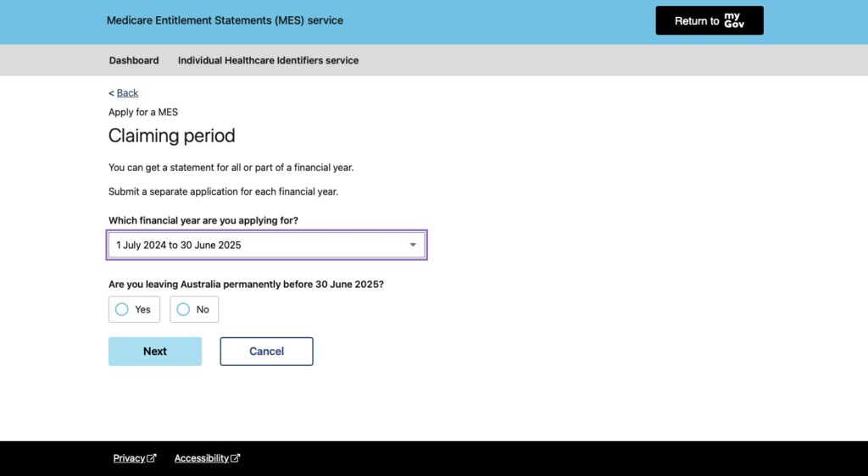Image resolution: width=868 pixels, height=476 pixels.
Task: Click 'Submit a separate application' text
Action: 223,191
